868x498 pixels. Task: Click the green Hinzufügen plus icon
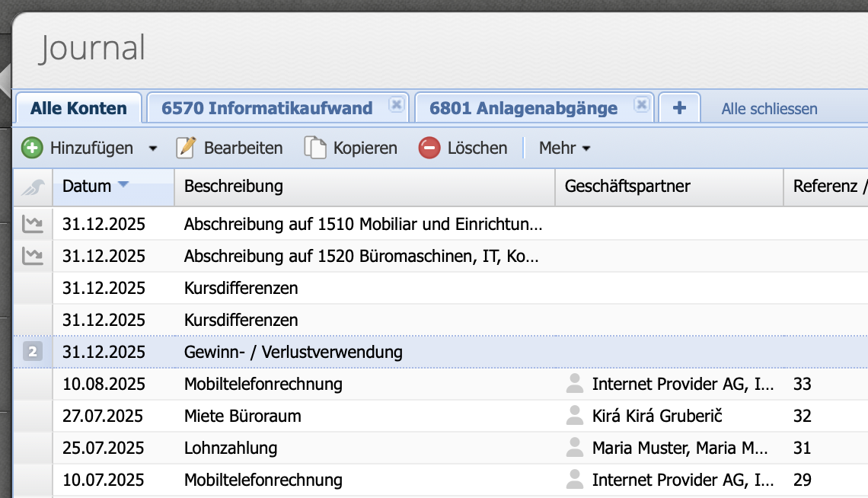(32, 148)
